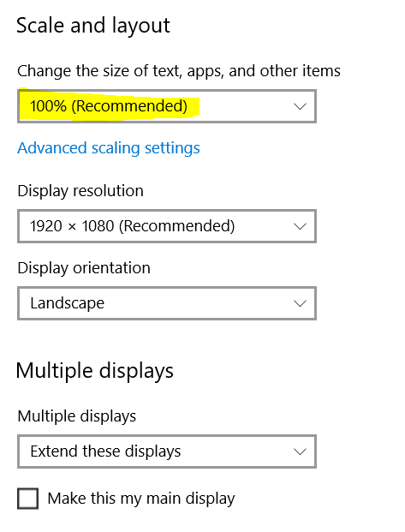Image resolution: width=405 pixels, height=532 pixels.
Task: Open the Extend these displays dropdown
Action: coord(167,451)
